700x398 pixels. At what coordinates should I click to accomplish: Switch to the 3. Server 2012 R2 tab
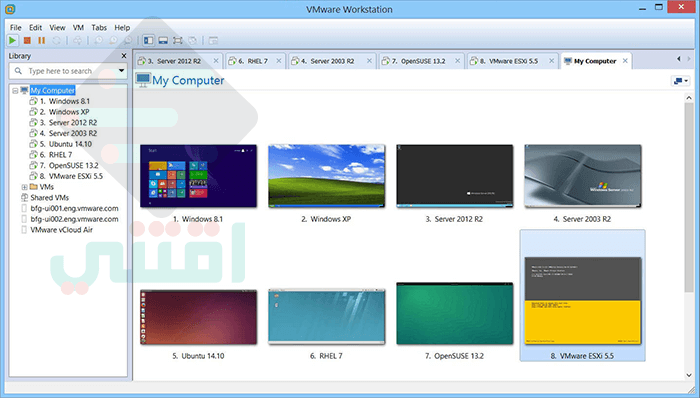[179, 61]
